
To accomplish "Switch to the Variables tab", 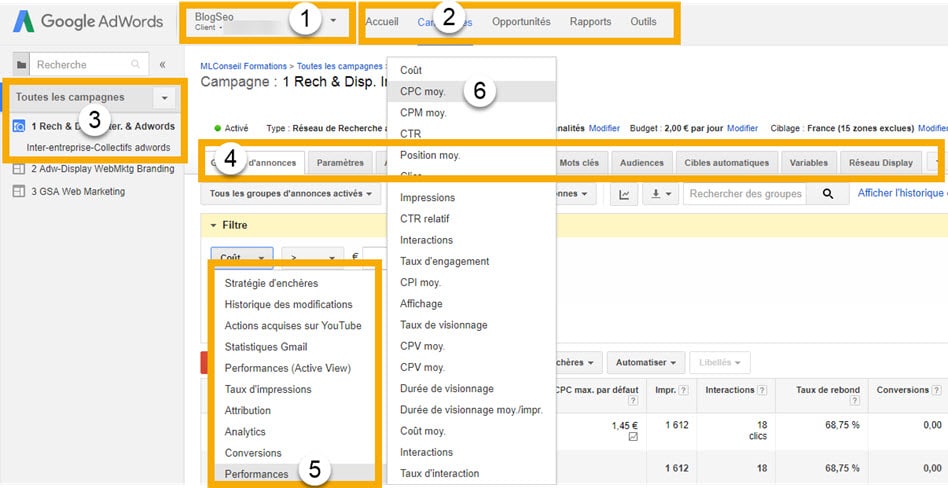I will point(809,163).
